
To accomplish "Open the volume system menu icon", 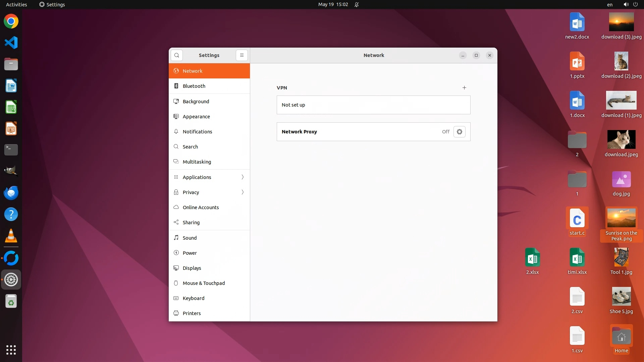I will click(626, 5).
